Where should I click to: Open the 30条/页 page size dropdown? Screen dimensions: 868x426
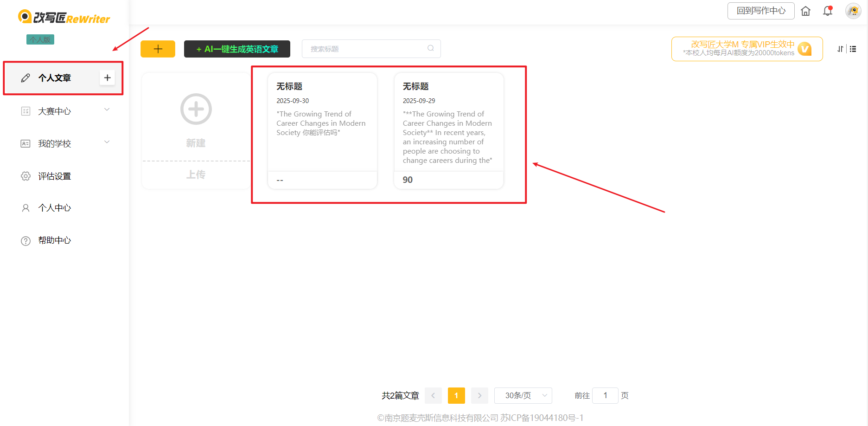click(523, 395)
